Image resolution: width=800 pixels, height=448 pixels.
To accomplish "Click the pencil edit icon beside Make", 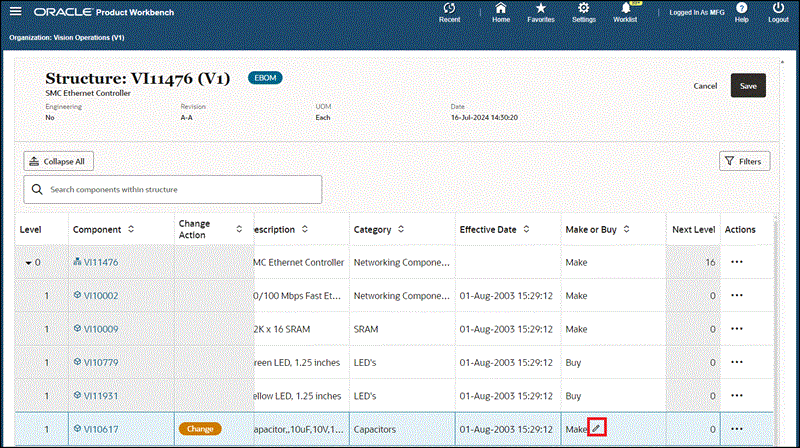I will tap(596, 428).
